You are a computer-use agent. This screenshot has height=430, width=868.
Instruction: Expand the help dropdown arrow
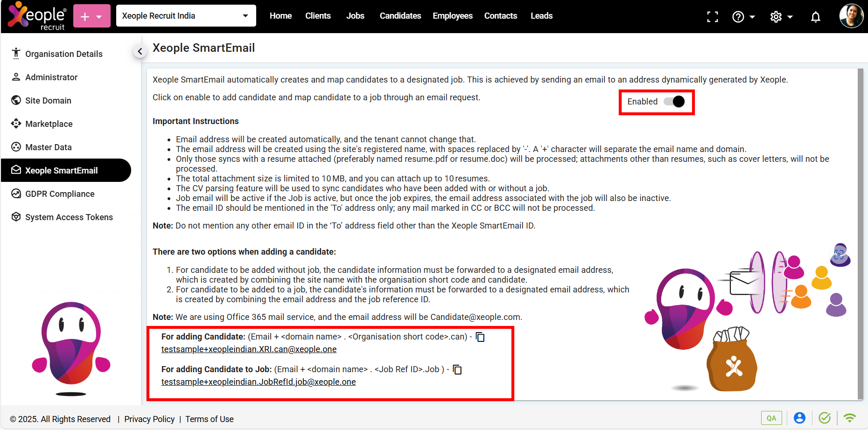click(752, 17)
